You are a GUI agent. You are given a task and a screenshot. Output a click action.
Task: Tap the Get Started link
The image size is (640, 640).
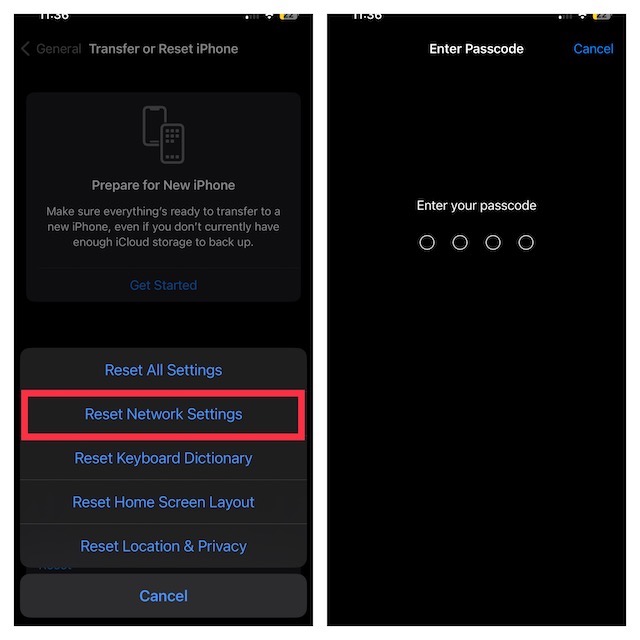163,285
